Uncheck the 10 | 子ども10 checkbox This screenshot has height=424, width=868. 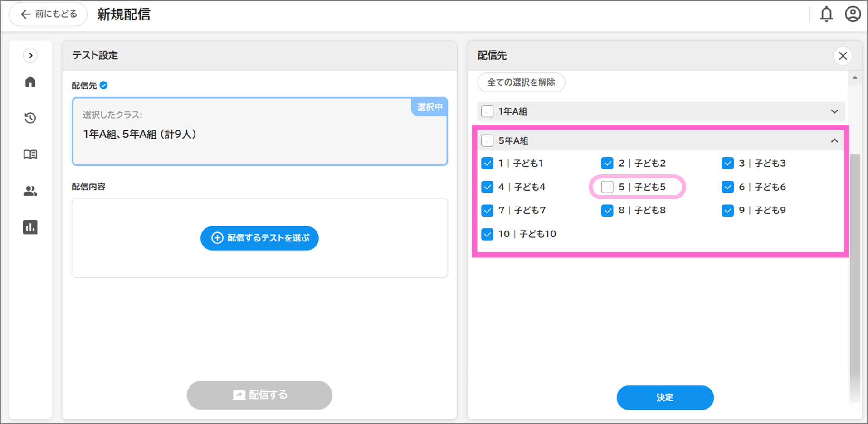click(487, 234)
